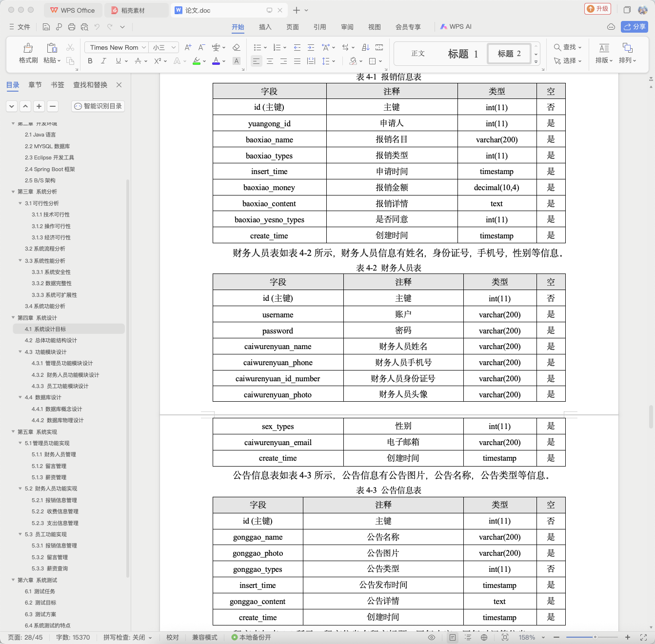Open line spacing options

click(326, 61)
